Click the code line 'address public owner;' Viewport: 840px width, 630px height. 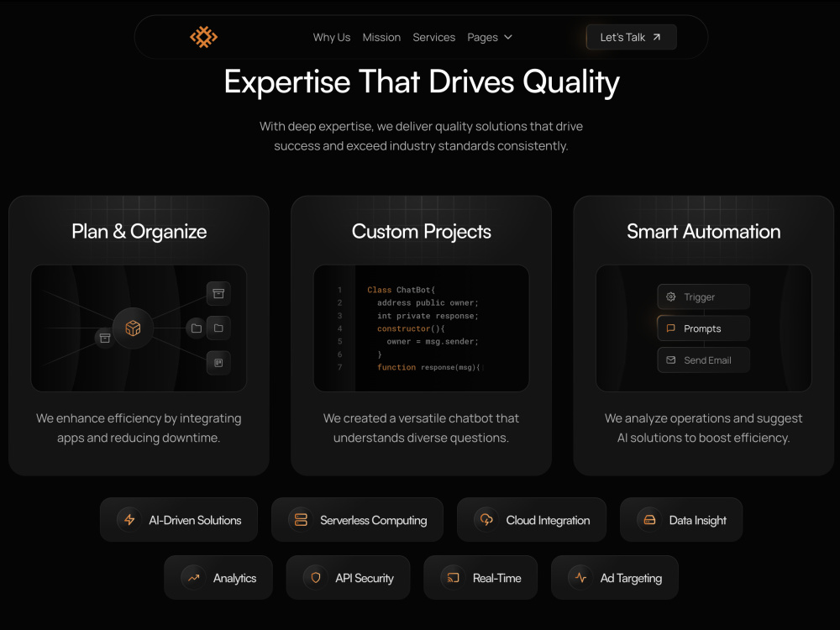(x=428, y=302)
